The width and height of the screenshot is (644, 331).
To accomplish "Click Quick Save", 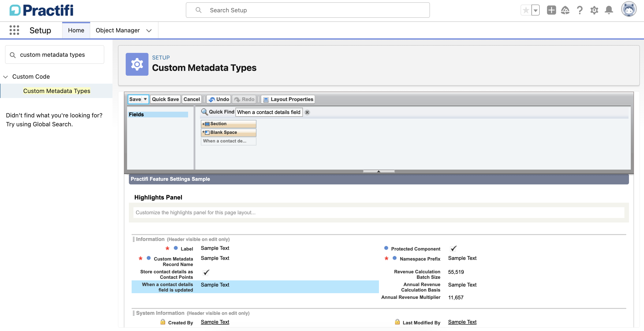I will [x=165, y=99].
